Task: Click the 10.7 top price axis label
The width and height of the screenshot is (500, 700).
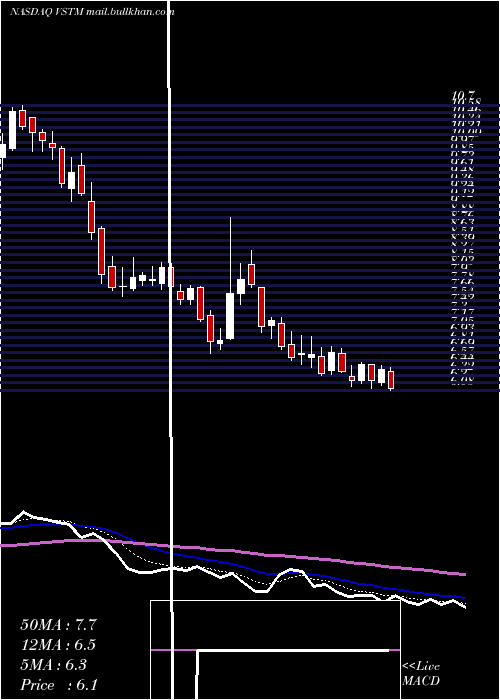Action: [x=462, y=95]
